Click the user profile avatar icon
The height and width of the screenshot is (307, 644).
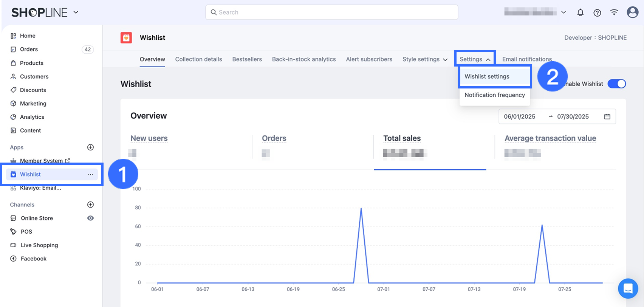click(x=632, y=12)
